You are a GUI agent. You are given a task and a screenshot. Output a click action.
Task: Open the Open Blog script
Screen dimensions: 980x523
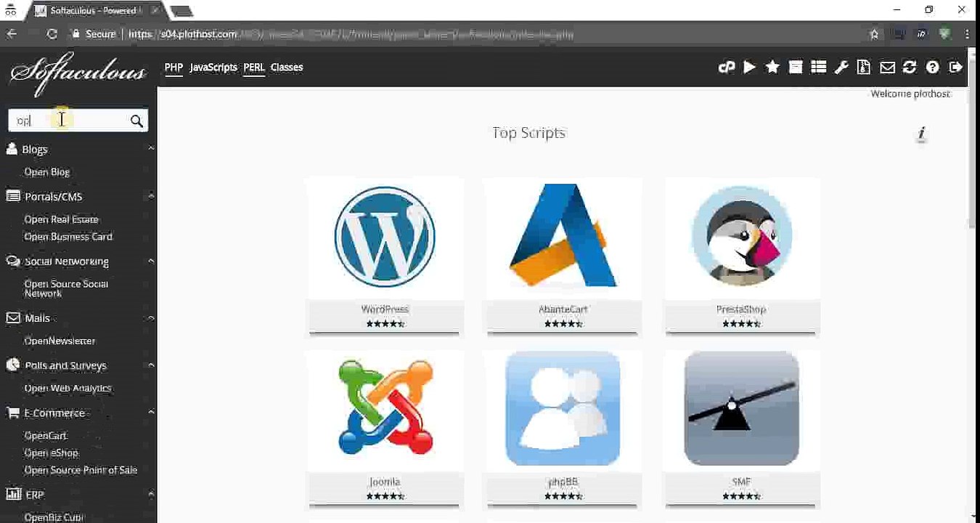[x=46, y=172]
